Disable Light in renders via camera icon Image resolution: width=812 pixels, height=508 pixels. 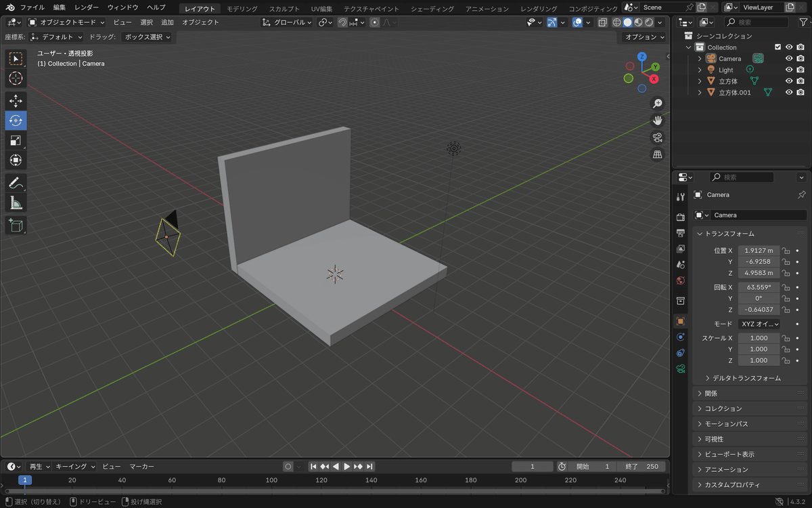click(x=800, y=70)
